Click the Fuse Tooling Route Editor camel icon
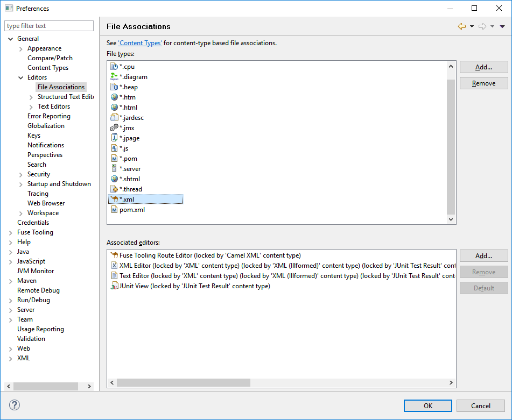The height and width of the screenshot is (420, 512). click(114, 255)
